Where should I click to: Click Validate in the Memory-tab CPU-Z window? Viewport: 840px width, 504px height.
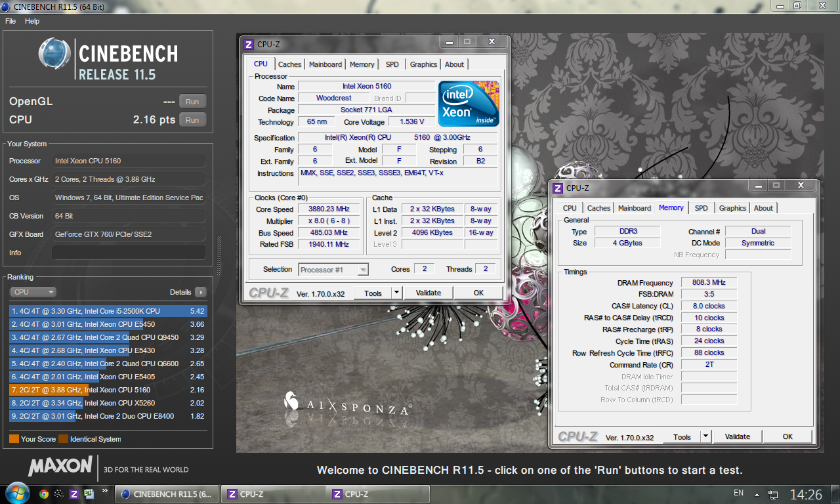(x=738, y=436)
